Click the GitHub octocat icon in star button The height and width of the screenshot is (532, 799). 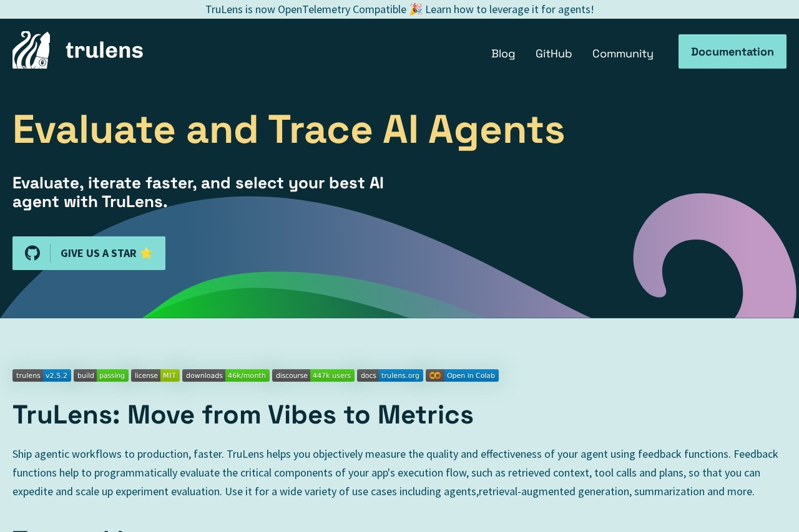click(x=32, y=253)
